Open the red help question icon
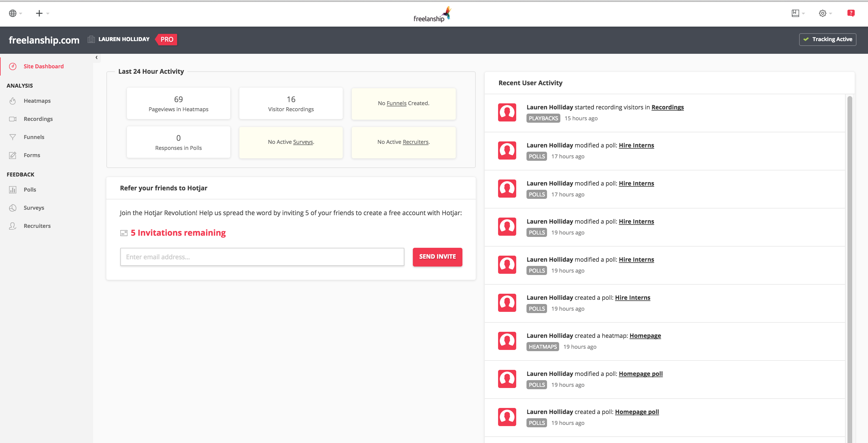The height and width of the screenshot is (443, 868). tap(850, 13)
